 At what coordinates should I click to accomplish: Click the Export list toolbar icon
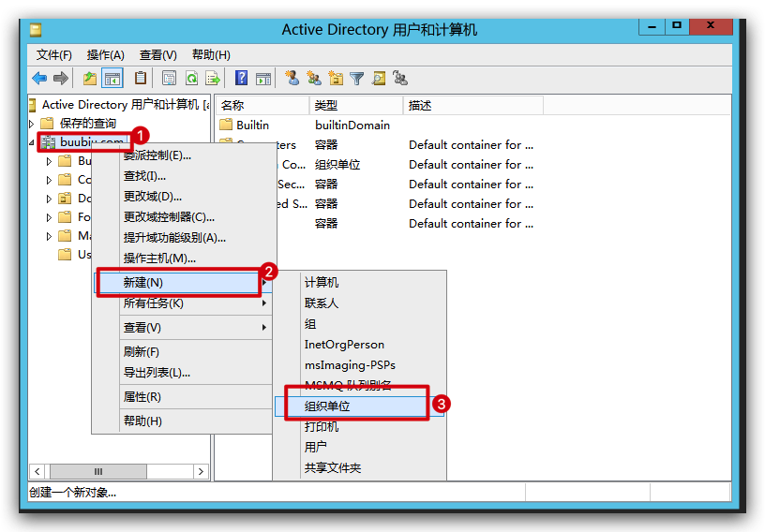pos(213,79)
